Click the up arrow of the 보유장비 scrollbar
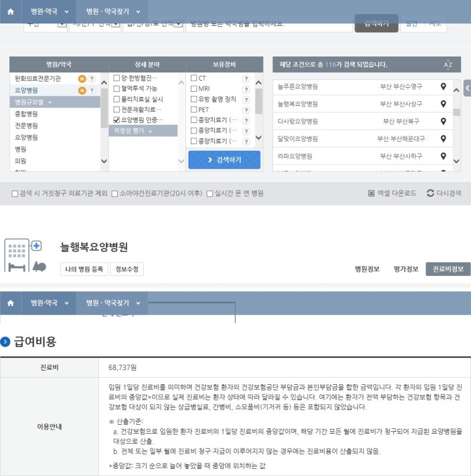This screenshot has width=471, height=476. coord(258,82)
